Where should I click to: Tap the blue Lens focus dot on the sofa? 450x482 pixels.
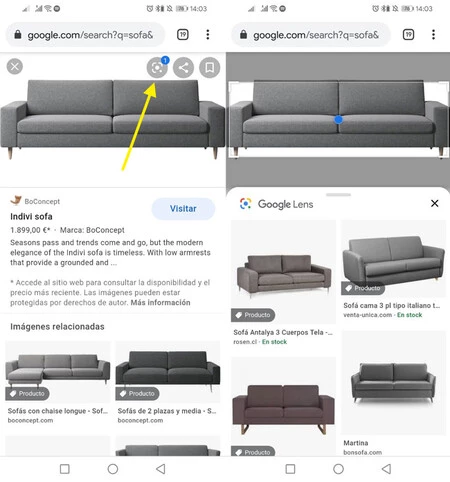(x=338, y=119)
